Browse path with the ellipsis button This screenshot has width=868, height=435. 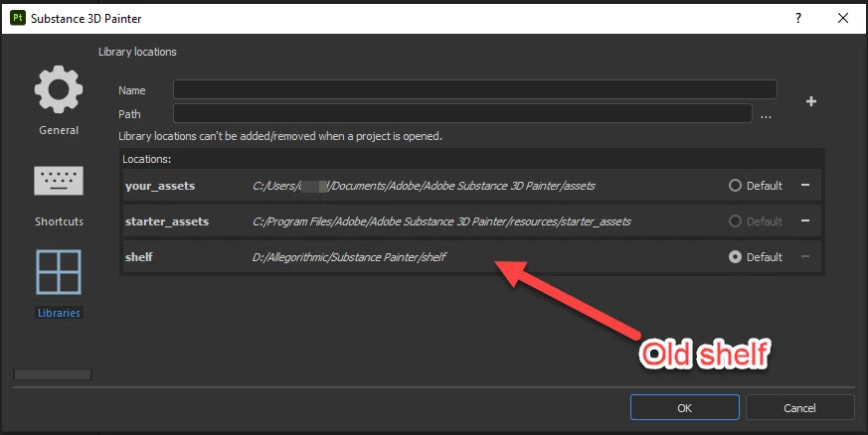click(766, 116)
